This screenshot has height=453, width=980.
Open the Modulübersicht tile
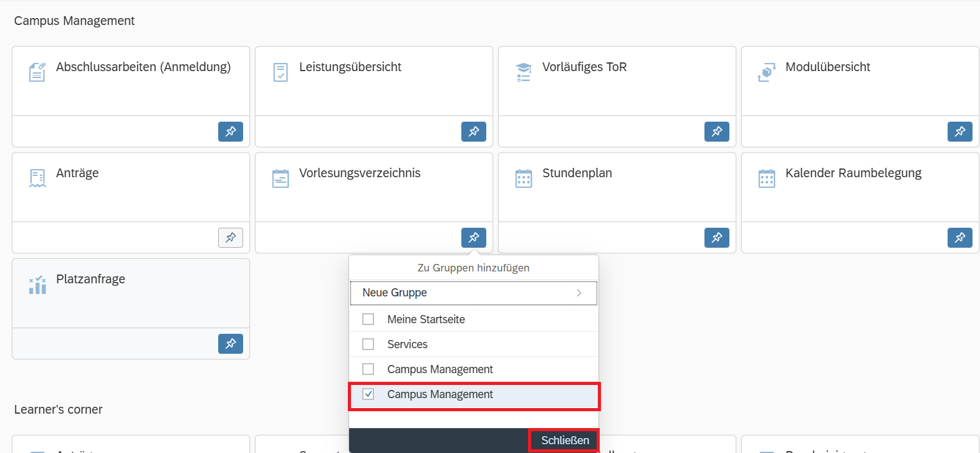pyautogui.click(x=860, y=81)
